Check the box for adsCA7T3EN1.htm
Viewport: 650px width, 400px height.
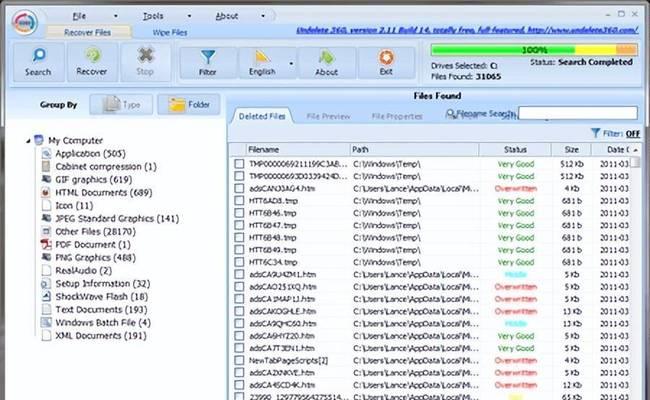click(239, 348)
